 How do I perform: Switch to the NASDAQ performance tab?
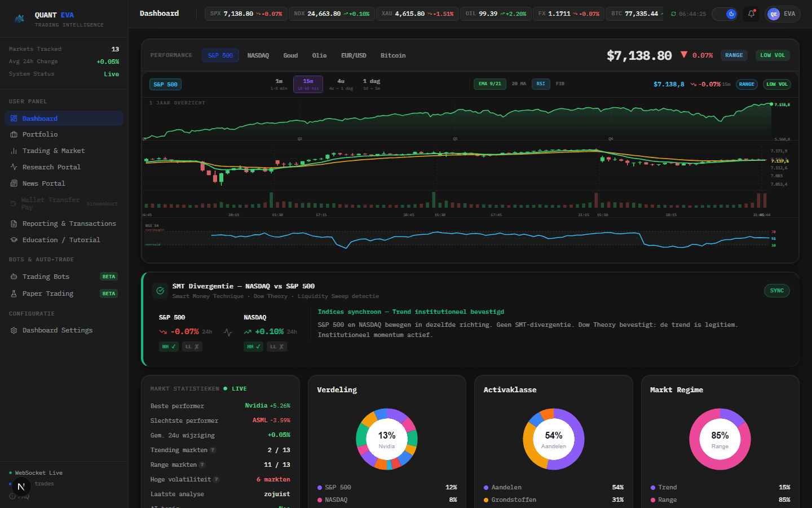[258, 55]
